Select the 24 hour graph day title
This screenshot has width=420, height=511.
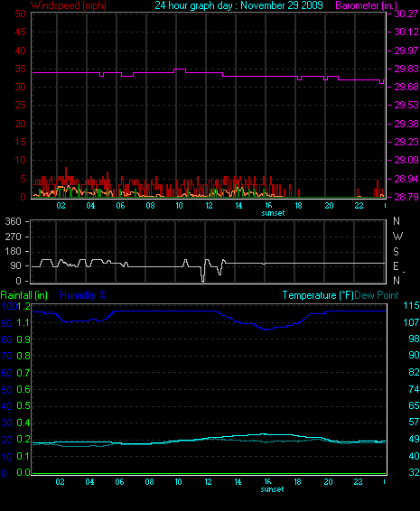(238, 5)
